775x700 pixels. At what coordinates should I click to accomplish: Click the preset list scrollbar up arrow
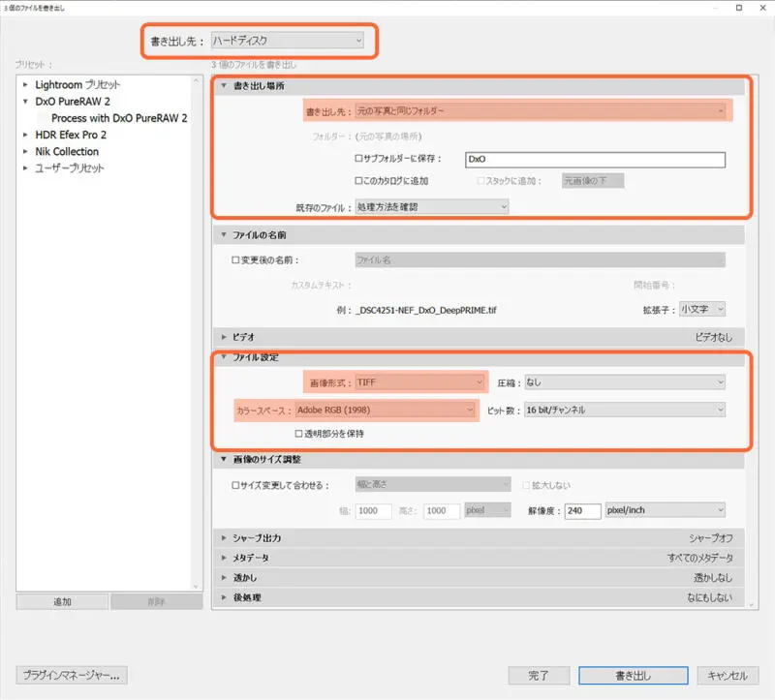click(197, 80)
